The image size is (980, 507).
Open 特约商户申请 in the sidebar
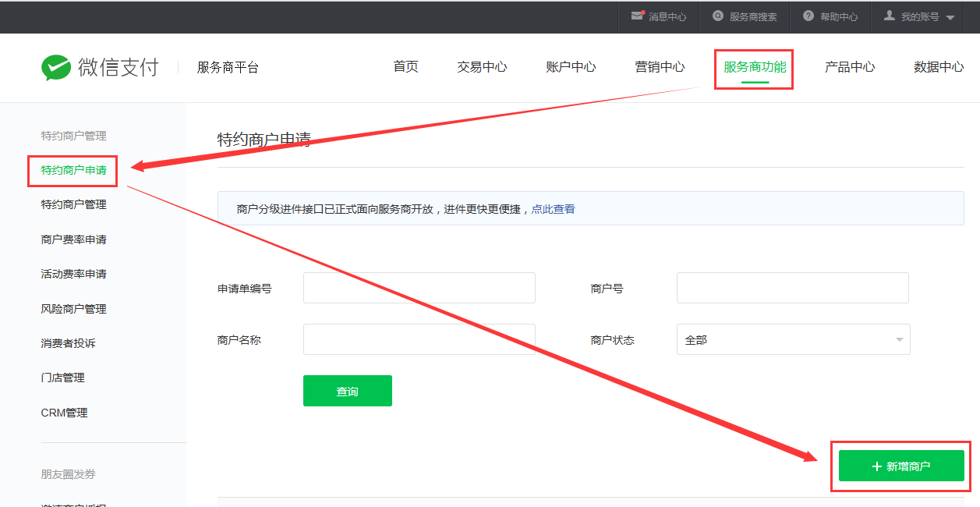point(73,170)
